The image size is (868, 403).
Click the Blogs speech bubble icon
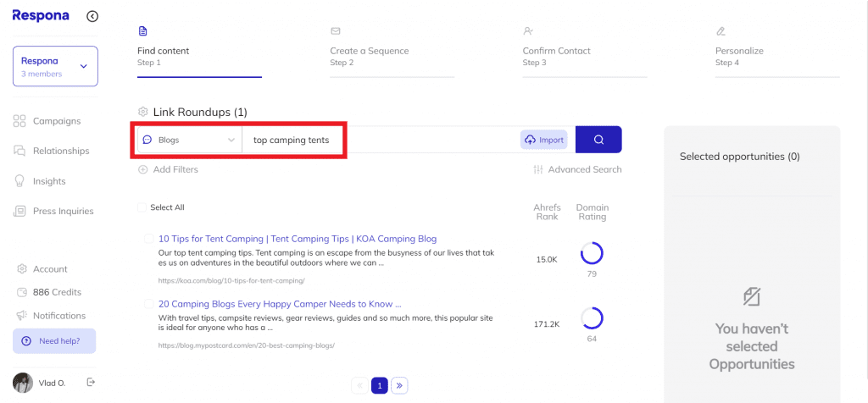(147, 140)
